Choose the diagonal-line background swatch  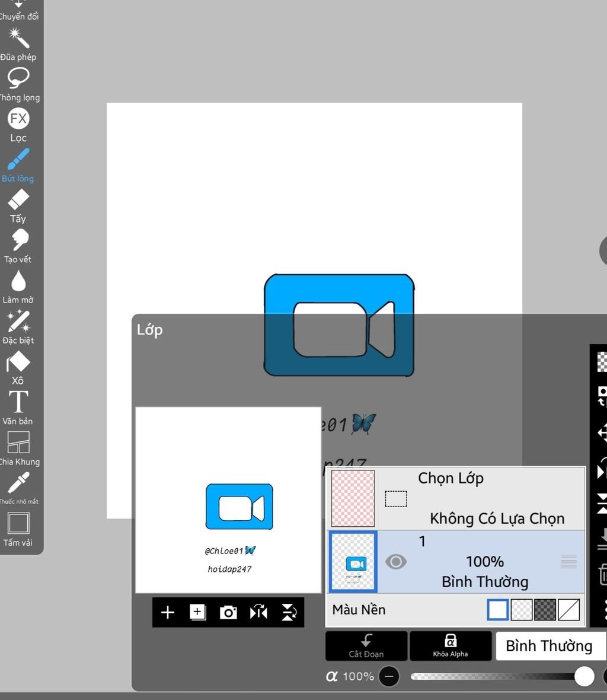pos(568,610)
